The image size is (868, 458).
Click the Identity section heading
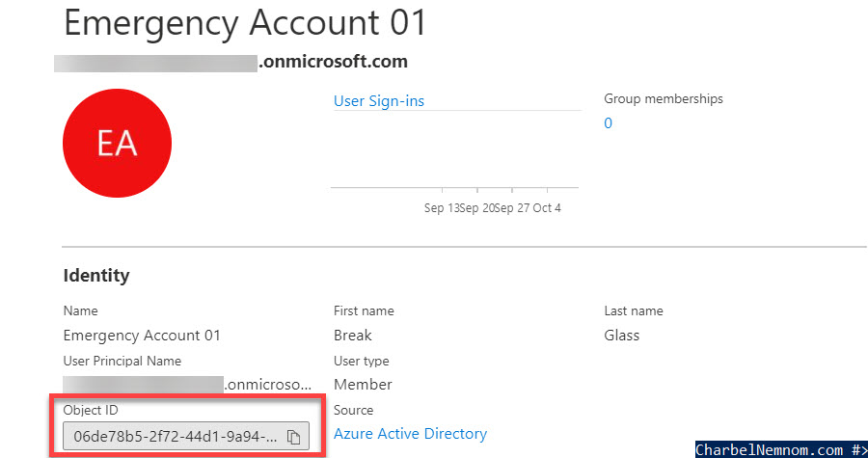tap(96, 276)
